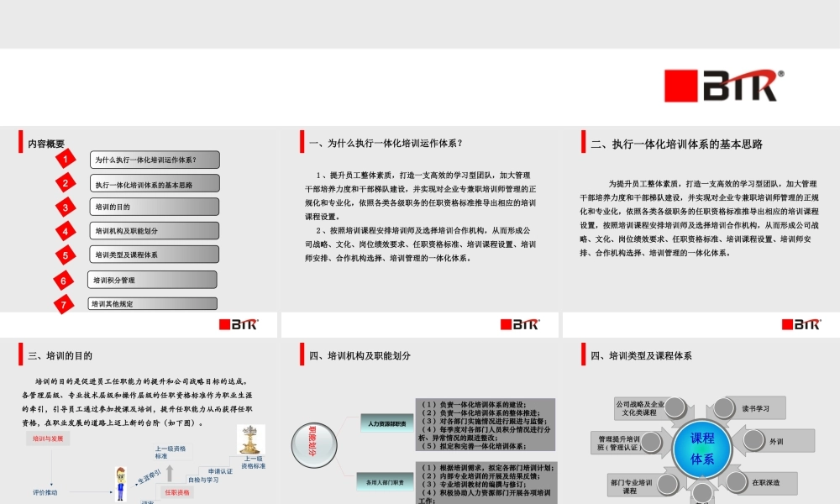The image size is (840, 504).
Task: Click the gray circle beside 公司战略及企业文化课程
Action: [x=675, y=407]
